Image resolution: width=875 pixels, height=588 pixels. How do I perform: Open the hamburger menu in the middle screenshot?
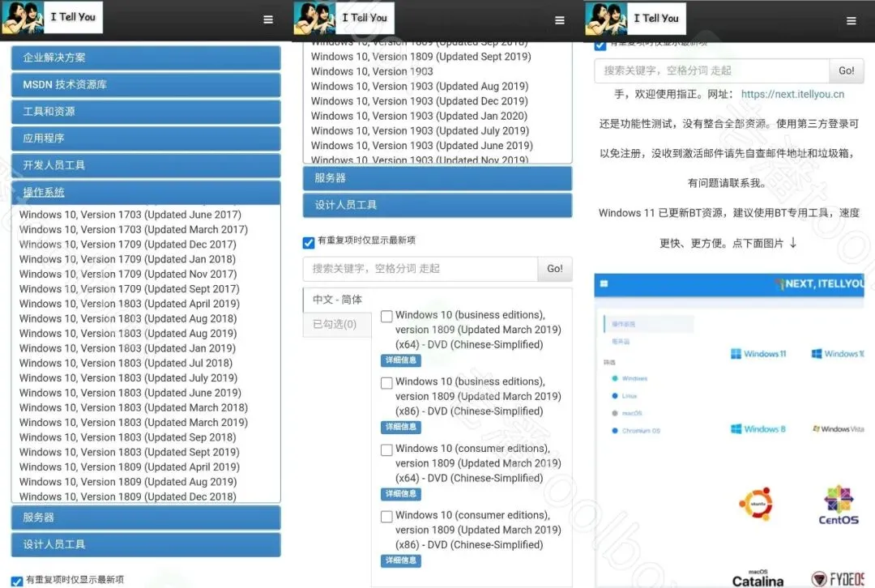click(560, 20)
